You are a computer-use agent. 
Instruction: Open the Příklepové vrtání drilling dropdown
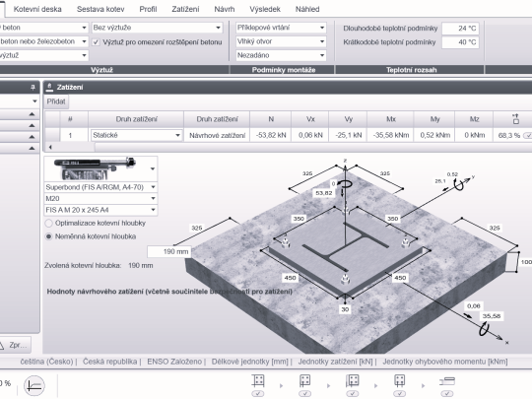tap(281, 28)
